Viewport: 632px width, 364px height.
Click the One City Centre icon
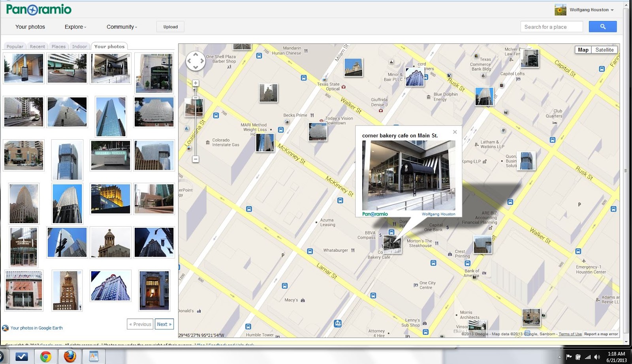coord(416,285)
